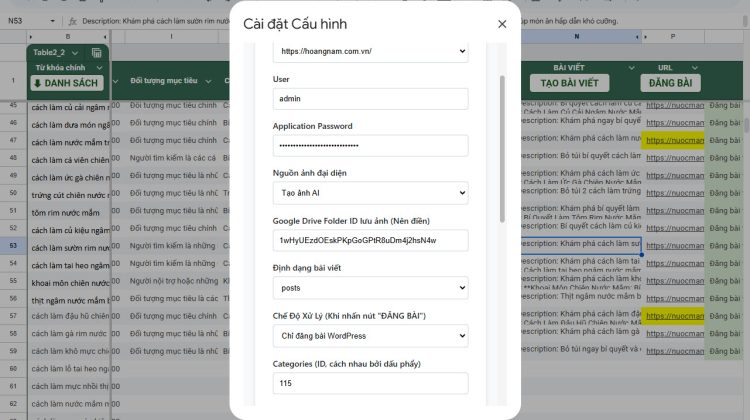The image size is (750, 420).
Task: Click the table grid icon beside Table2_2
Action: pyautogui.click(x=96, y=52)
